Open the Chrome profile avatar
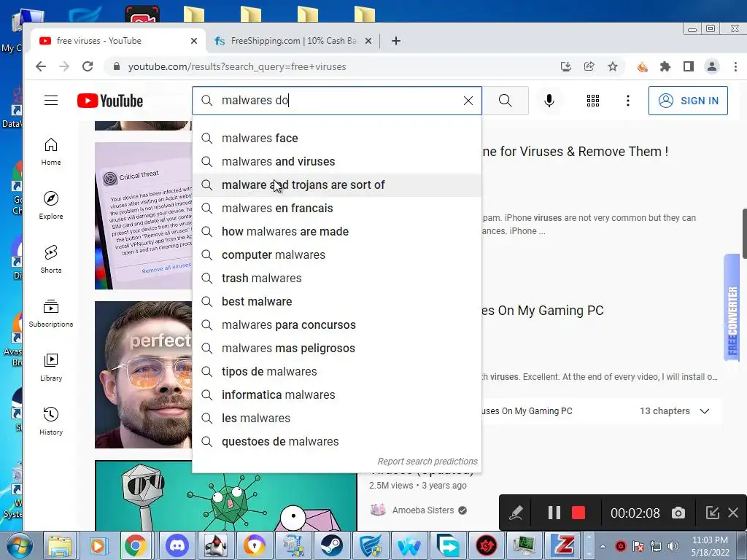Screen dimensions: 747x560 coord(712,66)
